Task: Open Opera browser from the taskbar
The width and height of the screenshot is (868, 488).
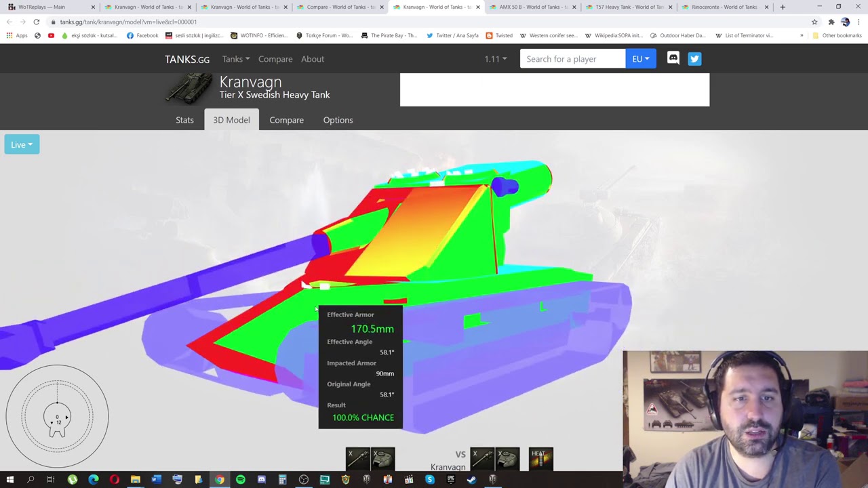Action: [x=114, y=480]
